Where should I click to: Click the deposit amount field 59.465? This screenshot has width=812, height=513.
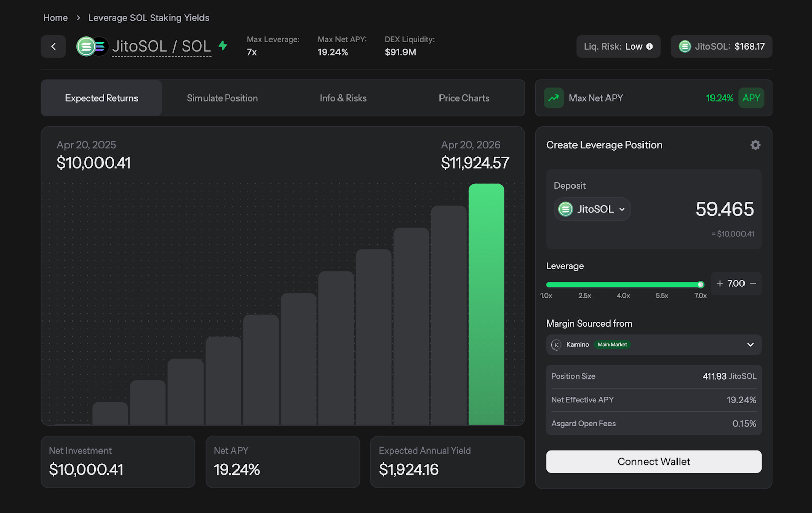(725, 209)
